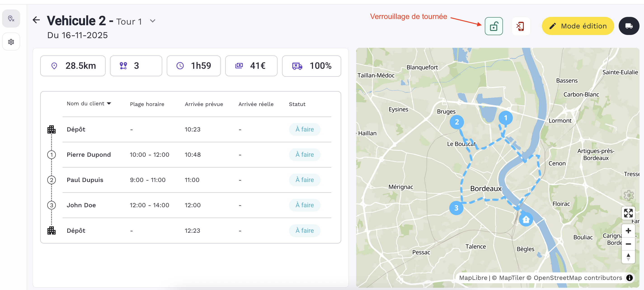Toggle map fullscreen mode
Viewport: 644px width, 290px height.
pyautogui.click(x=628, y=213)
